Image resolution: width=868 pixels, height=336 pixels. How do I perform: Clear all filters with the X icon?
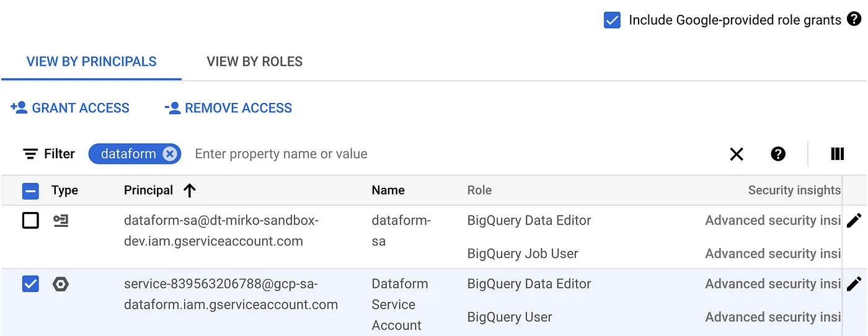point(737,154)
